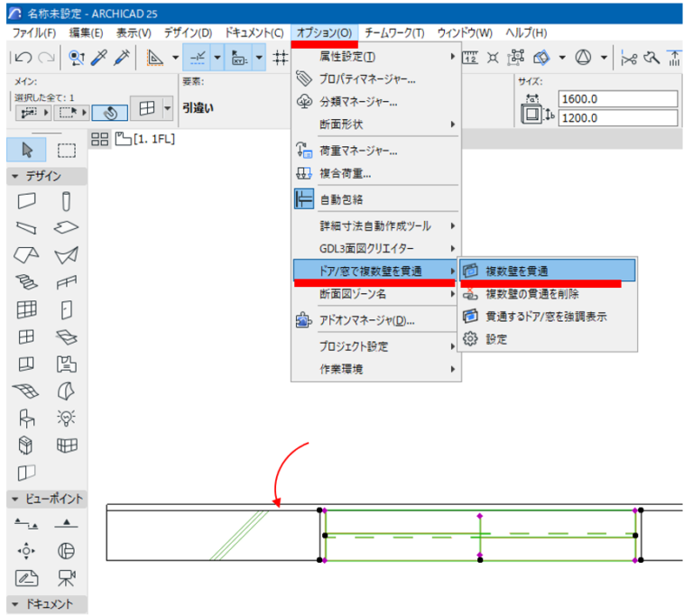The image size is (693, 616).
Task: Select the syringe inject parameters tool
Action: (121, 58)
